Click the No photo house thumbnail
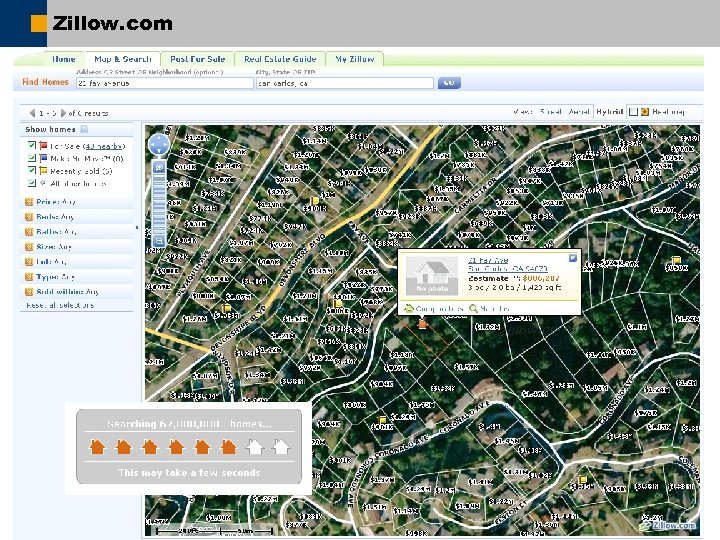Image resolution: width=720 pixels, height=540 pixels. coord(432,276)
